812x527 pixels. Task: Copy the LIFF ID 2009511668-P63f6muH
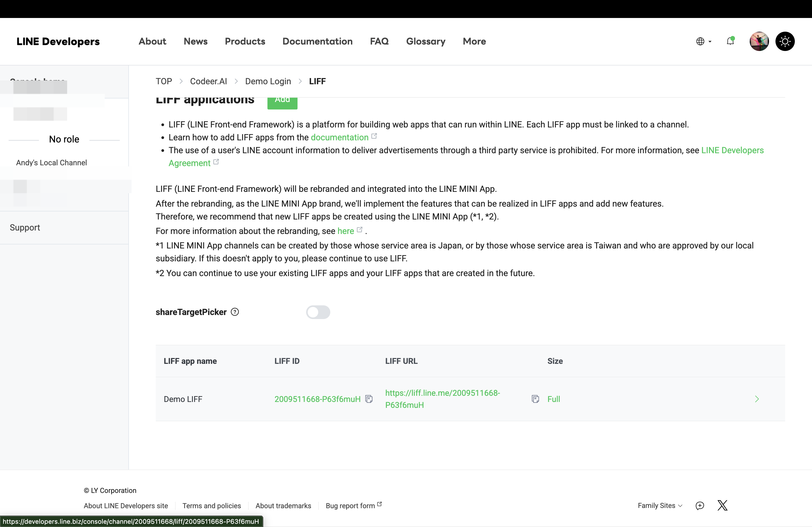[369, 399]
